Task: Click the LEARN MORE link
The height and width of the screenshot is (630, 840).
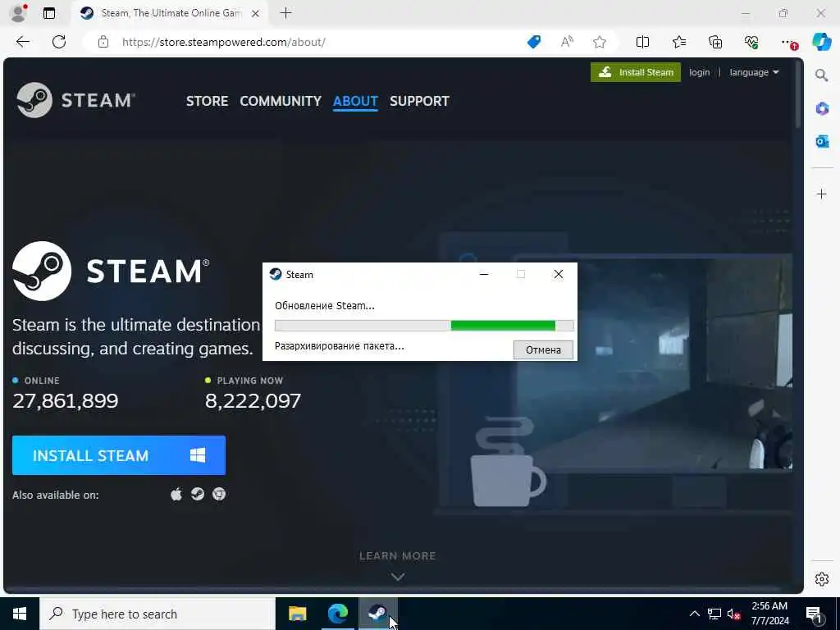Action: 398,556
